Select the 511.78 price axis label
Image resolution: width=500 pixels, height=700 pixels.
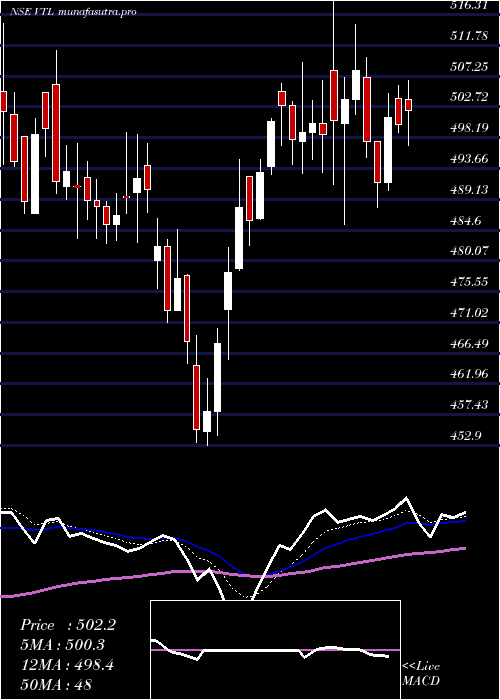(468, 36)
